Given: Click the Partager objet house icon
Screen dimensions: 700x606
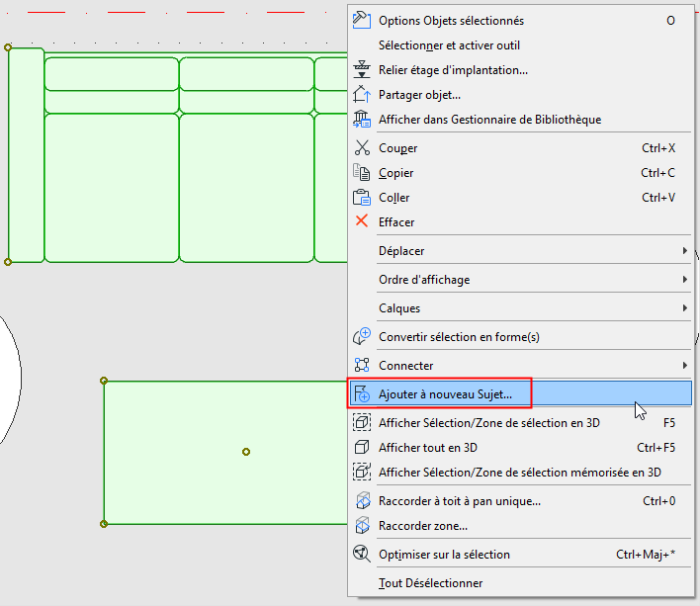Looking at the screenshot, I should [362, 94].
